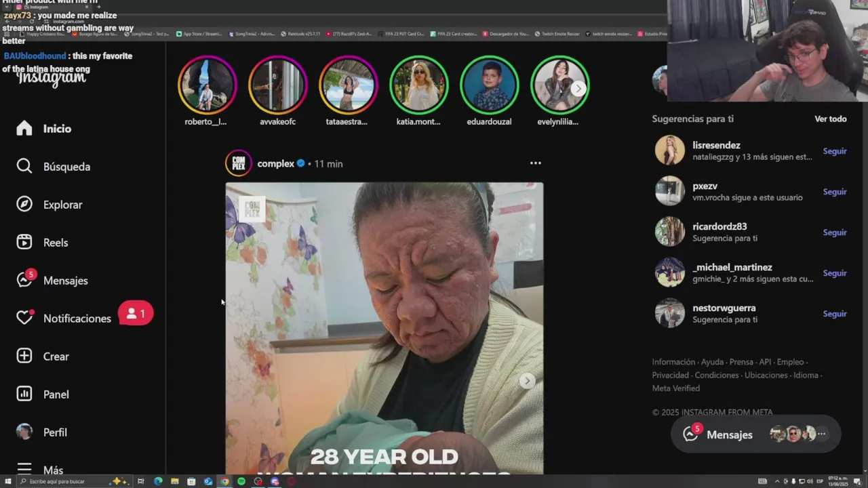
Task: Open the Más hamburger menu
Action: click(24, 469)
